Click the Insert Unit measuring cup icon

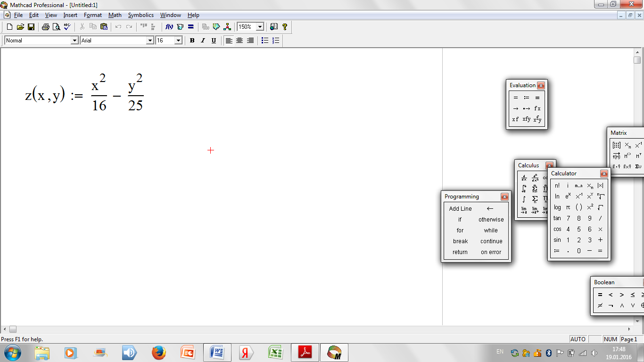[x=180, y=27]
